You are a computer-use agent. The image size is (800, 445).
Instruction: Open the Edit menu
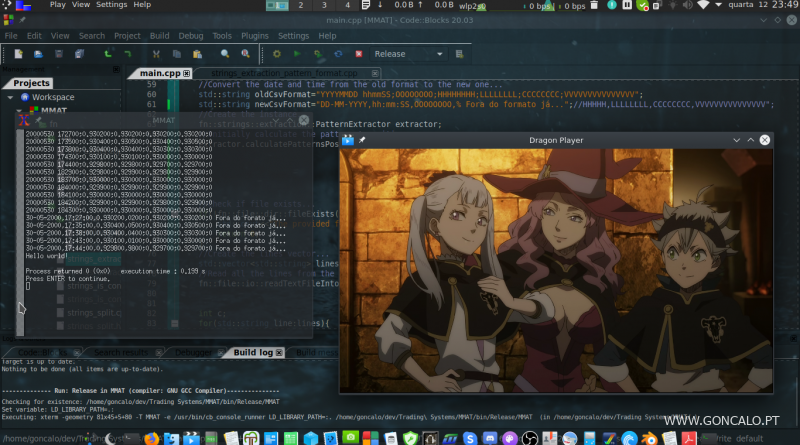[x=34, y=36]
